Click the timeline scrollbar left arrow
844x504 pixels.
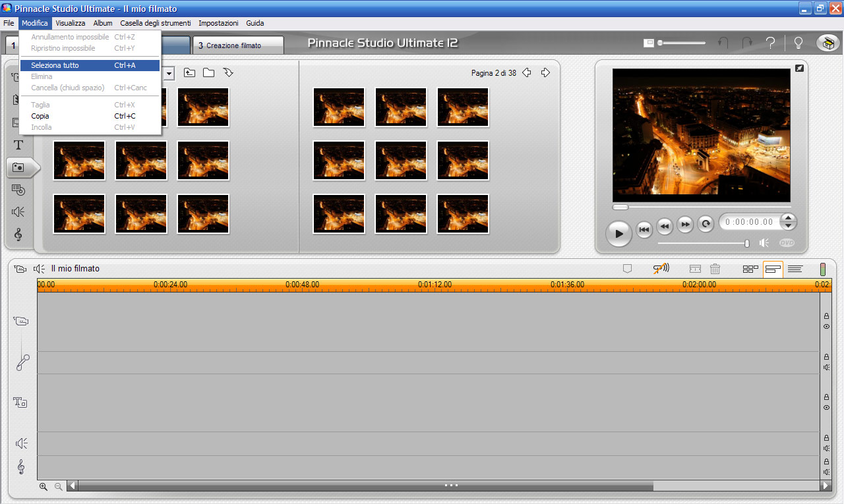tap(73, 486)
